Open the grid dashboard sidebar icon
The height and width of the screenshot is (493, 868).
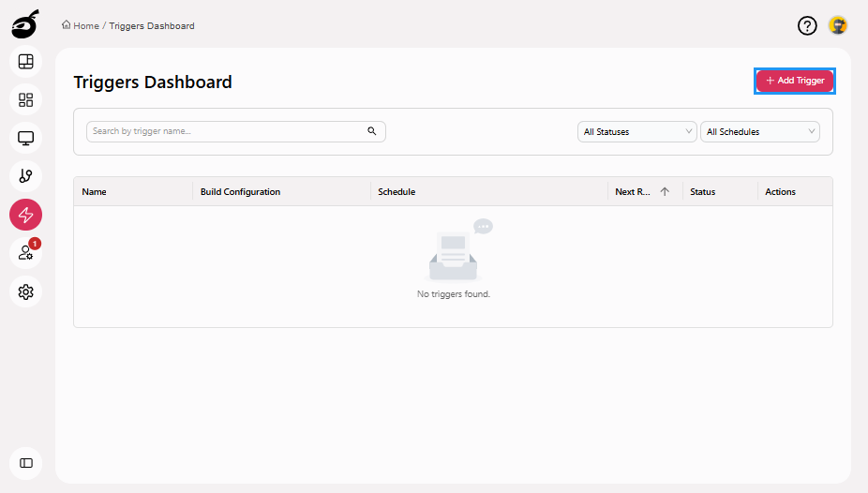tap(26, 99)
